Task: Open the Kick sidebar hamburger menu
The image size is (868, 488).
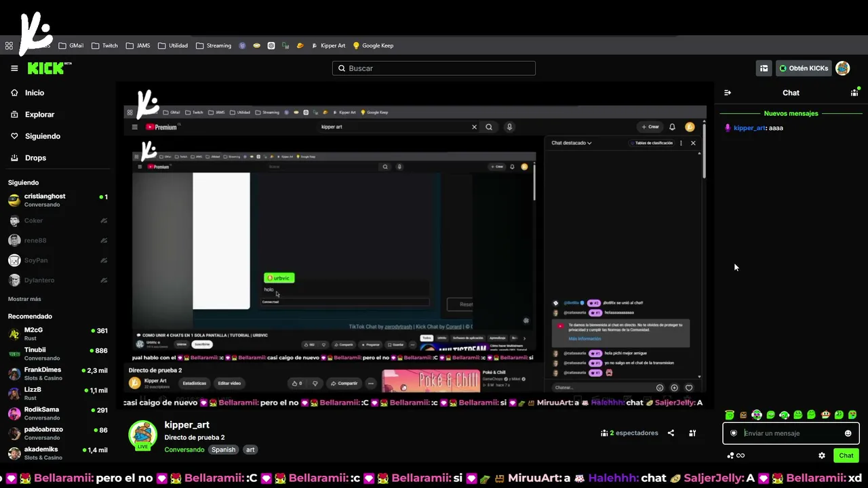Action: [x=14, y=68]
